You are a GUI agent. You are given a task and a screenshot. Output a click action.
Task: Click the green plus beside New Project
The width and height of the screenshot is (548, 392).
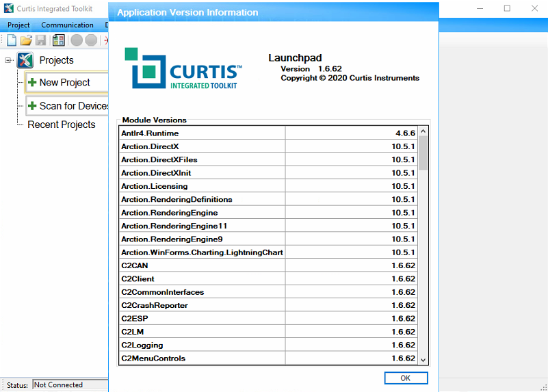tap(32, 83)
